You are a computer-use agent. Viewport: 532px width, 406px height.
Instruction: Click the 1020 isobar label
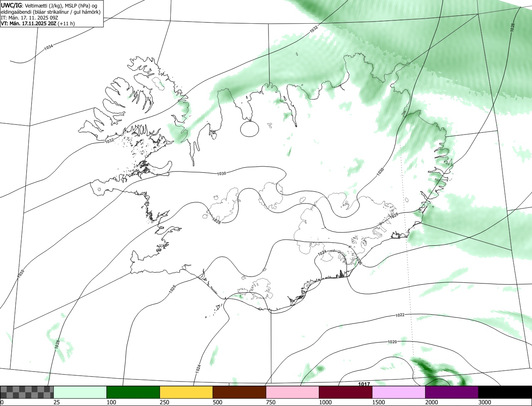392,342
